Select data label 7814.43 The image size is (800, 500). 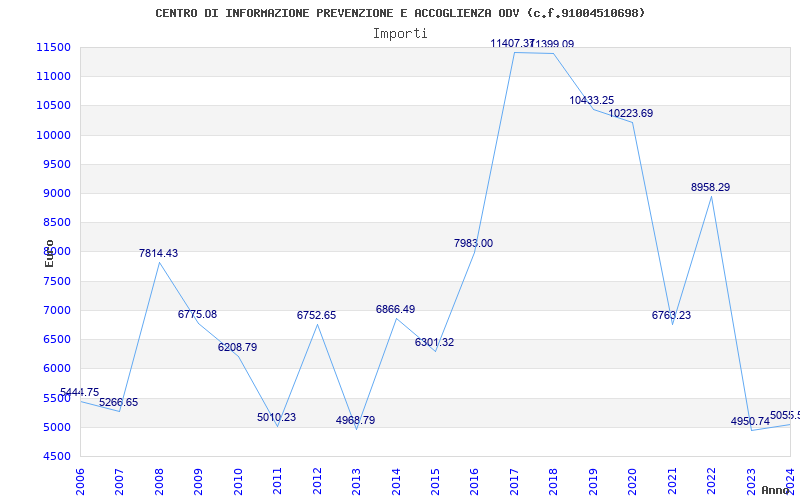pyautogui.click(x=159, y=253)
